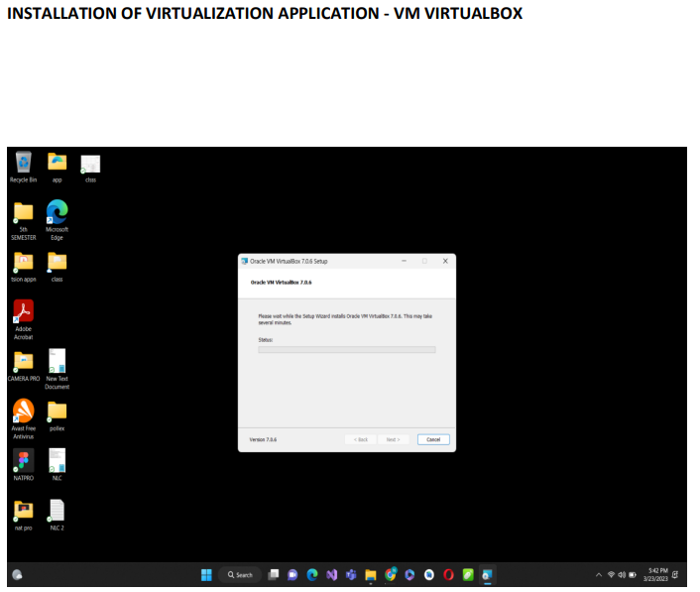
Task: Open Task View on the taskbar
Action: (274, 575)
